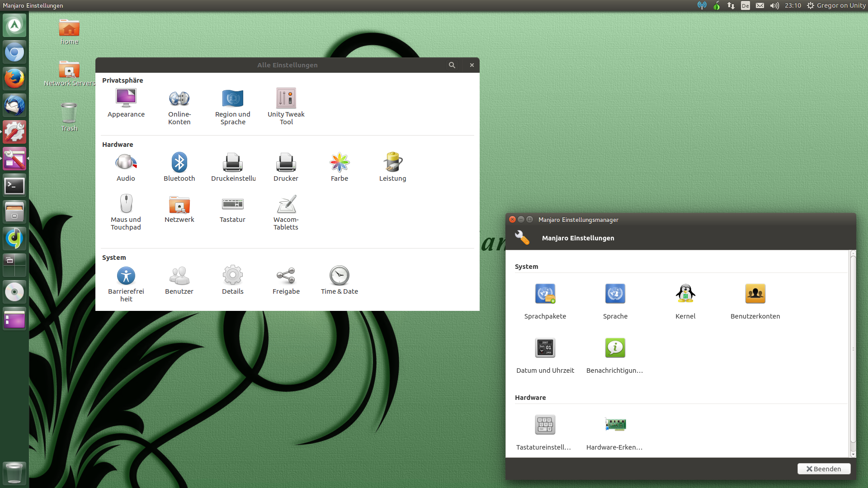Open Sprachpakete in Manjaro Einstellungen
Screen dimensions: 868x488
coord(545,301)
